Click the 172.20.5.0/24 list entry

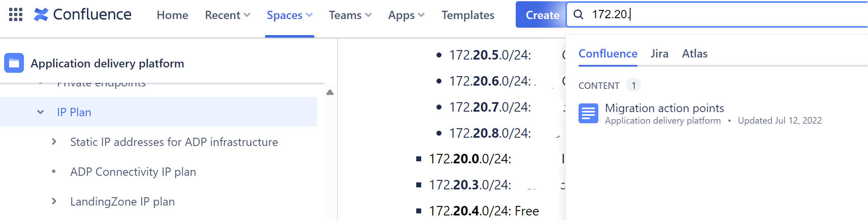point(490,55)
